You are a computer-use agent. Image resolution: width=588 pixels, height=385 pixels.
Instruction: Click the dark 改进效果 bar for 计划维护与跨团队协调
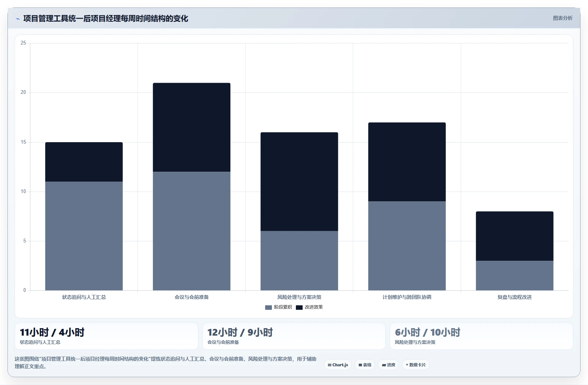click(x=407, y=162)
